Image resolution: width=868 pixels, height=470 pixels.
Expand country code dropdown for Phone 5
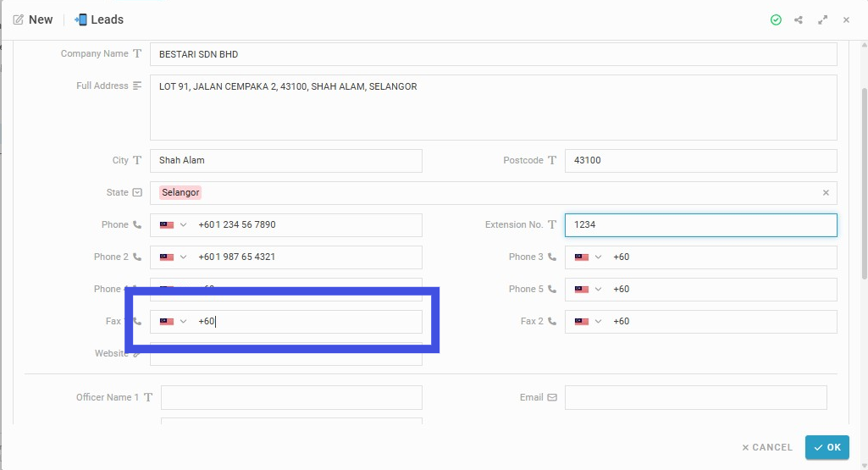[598, 289]
